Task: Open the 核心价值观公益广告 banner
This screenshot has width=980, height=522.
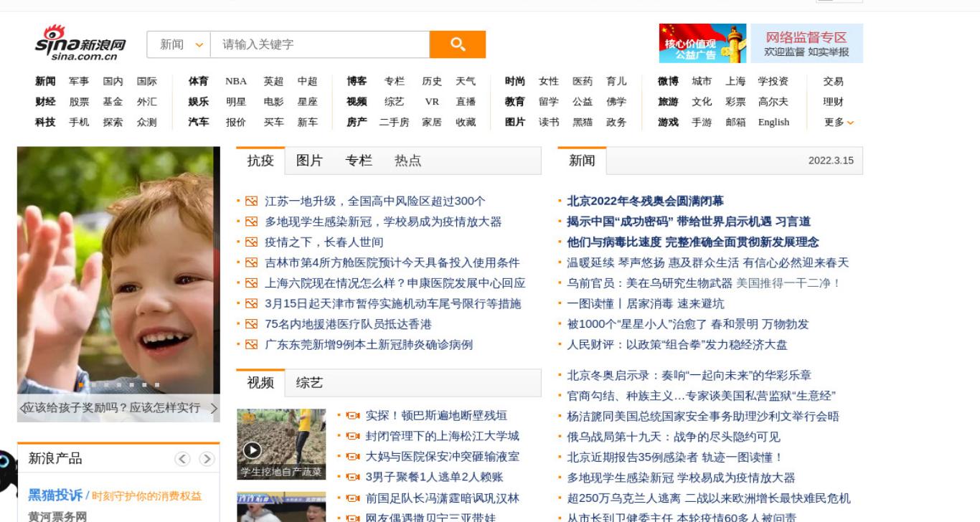Action: [x=702, y=43]
